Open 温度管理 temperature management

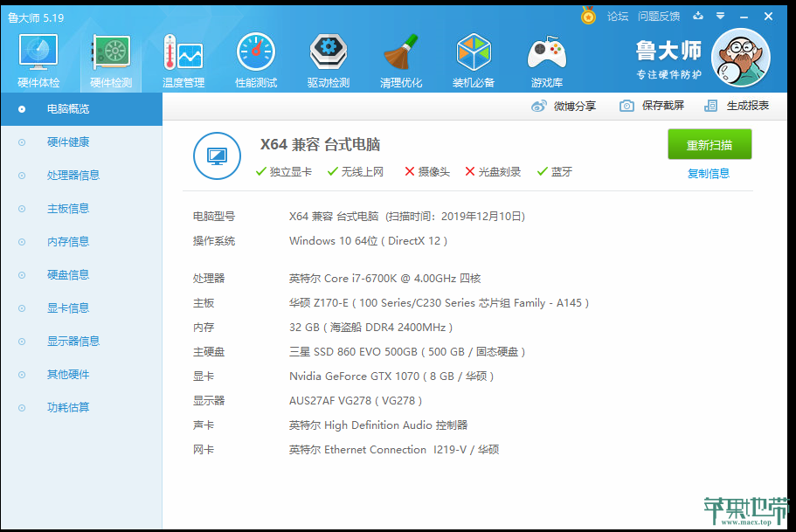pyautogui.click(x=183, y=60)
